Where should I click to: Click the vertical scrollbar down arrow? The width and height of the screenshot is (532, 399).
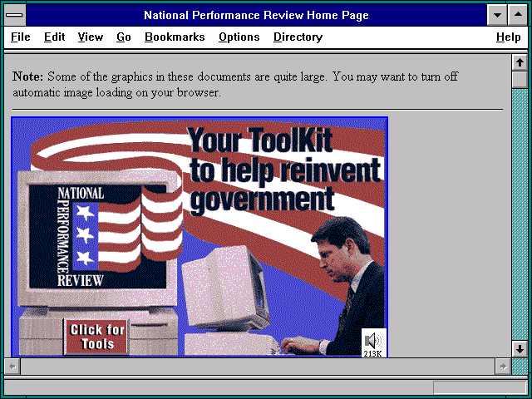point(520,349)
